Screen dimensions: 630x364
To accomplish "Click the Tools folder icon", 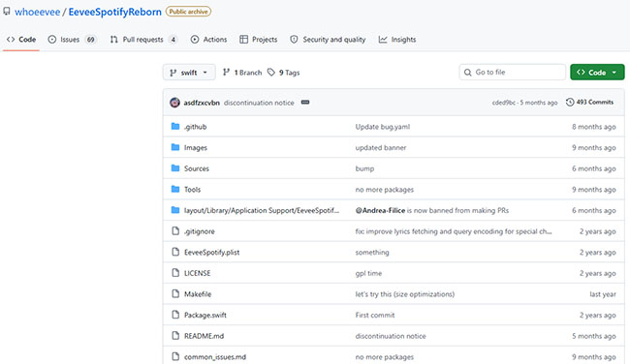I will (175, 189).
